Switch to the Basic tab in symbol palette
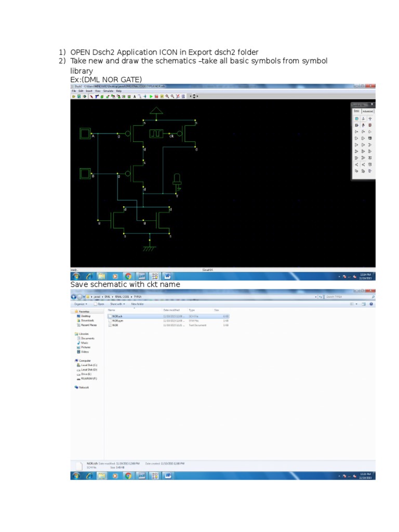 coord(356,111)
